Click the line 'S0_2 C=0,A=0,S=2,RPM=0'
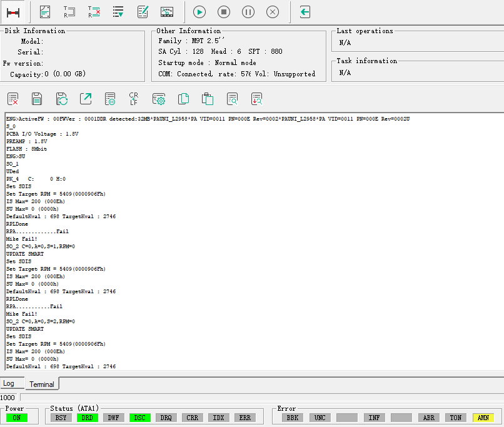This screenshot has height=427, width=504. tap(41, 321)
